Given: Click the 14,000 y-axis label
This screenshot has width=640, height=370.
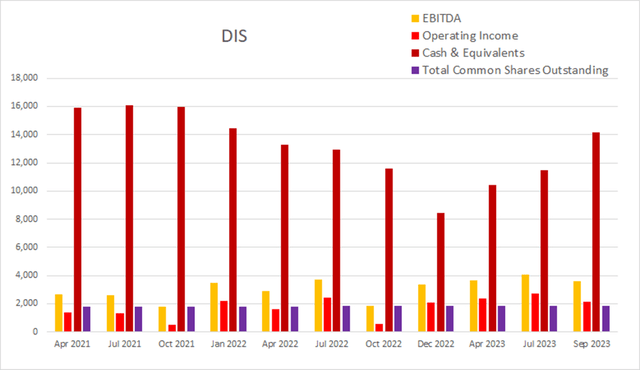Looking at the screenshot, I should click(24, 134).
